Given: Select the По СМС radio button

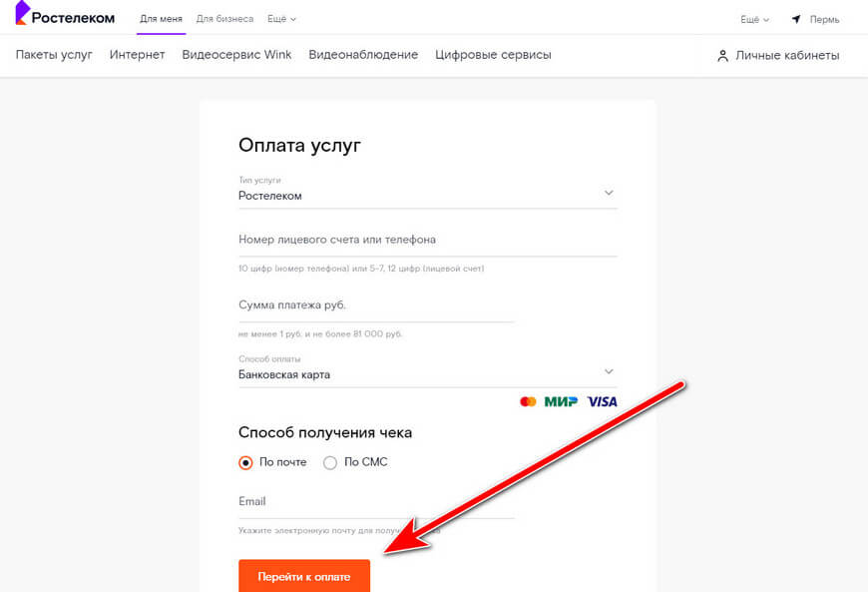Looking at the screenshot, I should [330, 462].
